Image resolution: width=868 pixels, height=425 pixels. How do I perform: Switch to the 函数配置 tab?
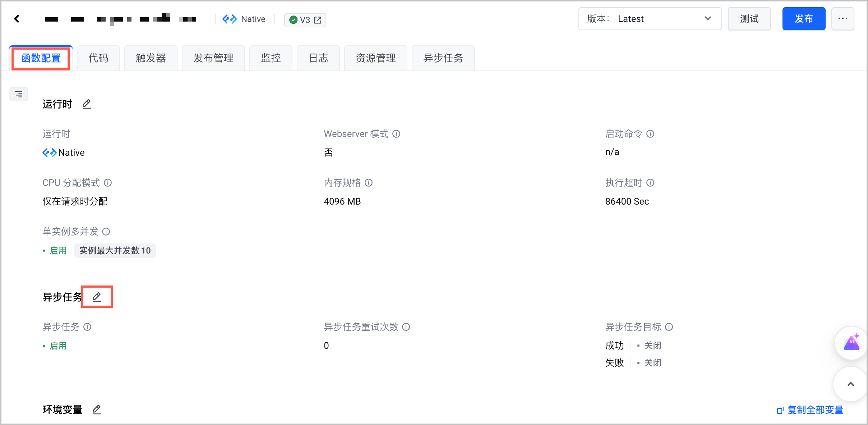pyautogui.click(x=41, y=58)
